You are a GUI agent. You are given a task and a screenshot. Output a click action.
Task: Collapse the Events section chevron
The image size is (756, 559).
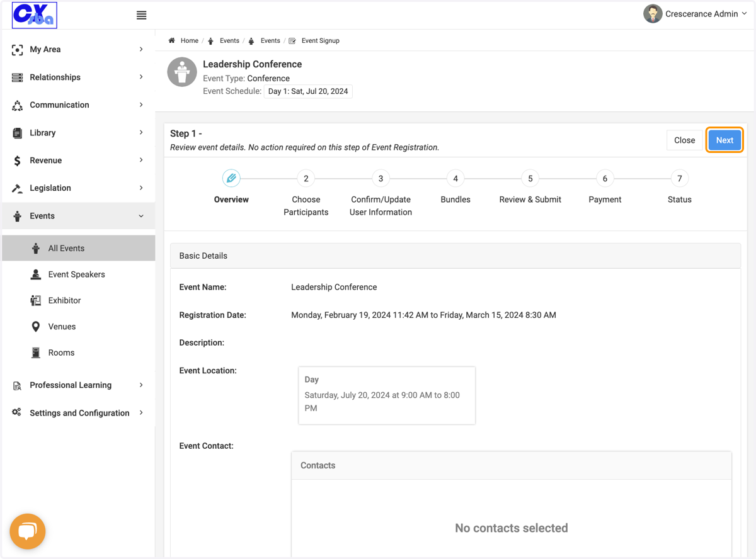point(141,216)
